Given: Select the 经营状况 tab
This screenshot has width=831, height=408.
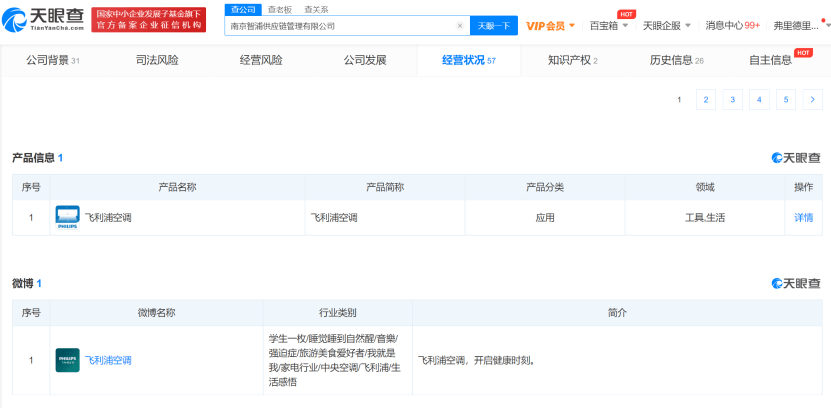Looking at the screenshot, I should pyautogui.click(x=469, y=60).
